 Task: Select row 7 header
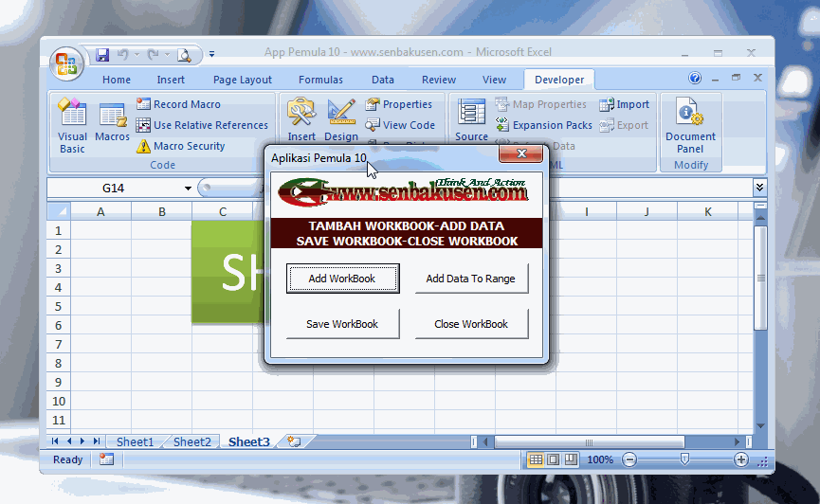[x=59, y=344]
